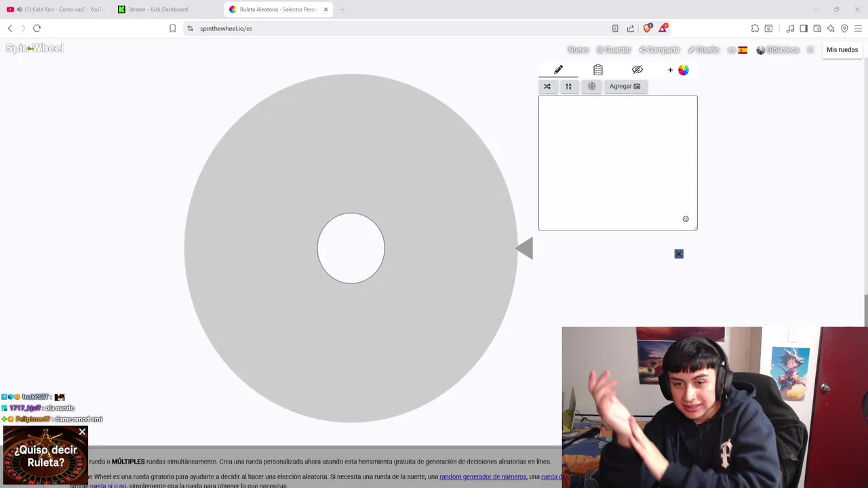Viewport: 868px width, 488px height.
Task: Toggle the crossed-eye hide entries icon
Action: click(637, 70)
